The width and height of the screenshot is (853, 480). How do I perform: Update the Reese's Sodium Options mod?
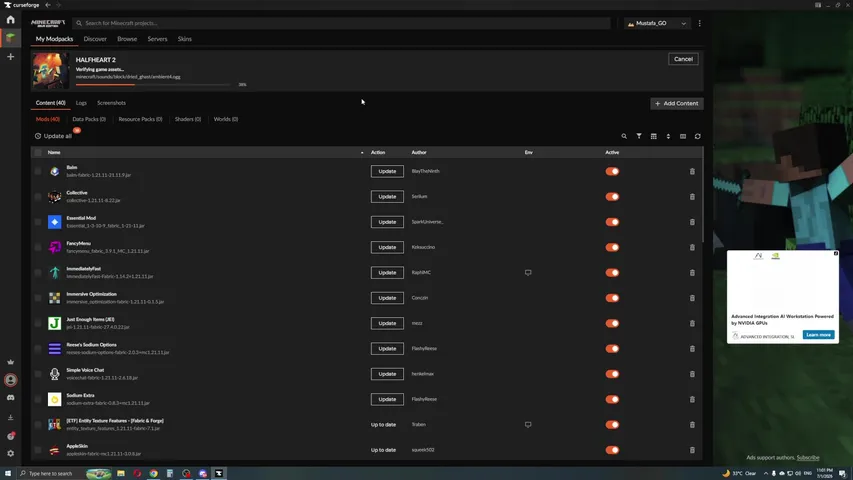click(387, 349)
